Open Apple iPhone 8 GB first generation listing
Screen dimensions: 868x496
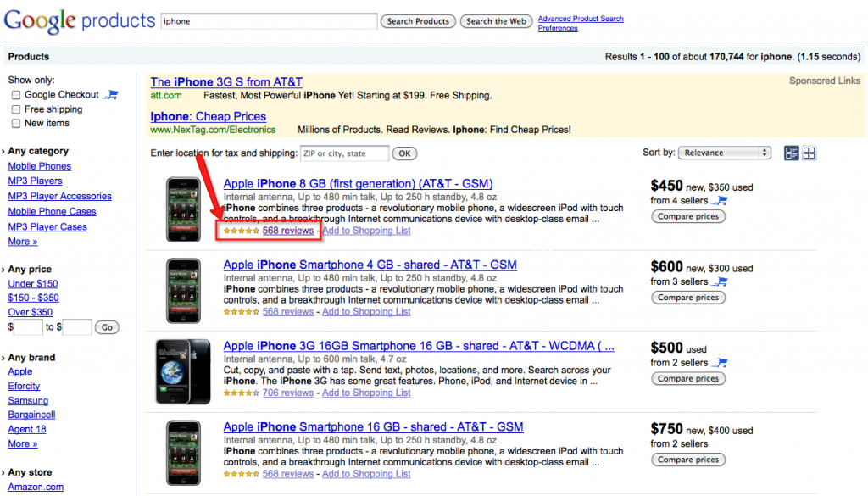(x=359, y=184)
